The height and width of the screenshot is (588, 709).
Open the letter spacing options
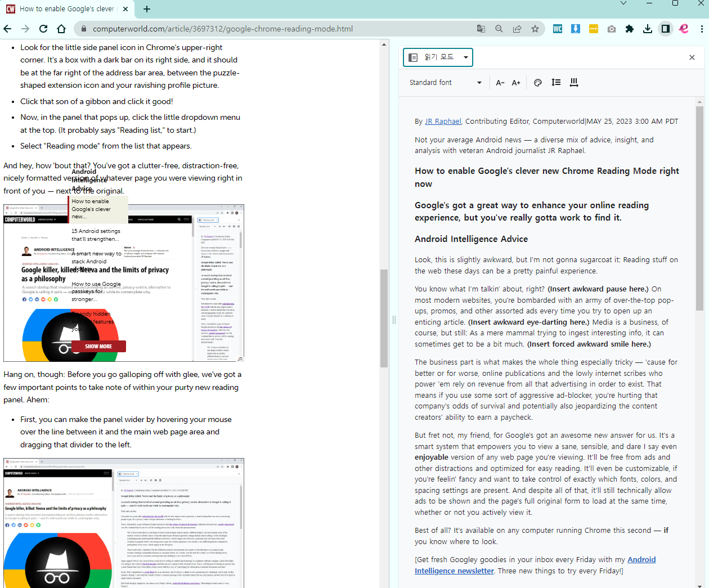(574, 83)
